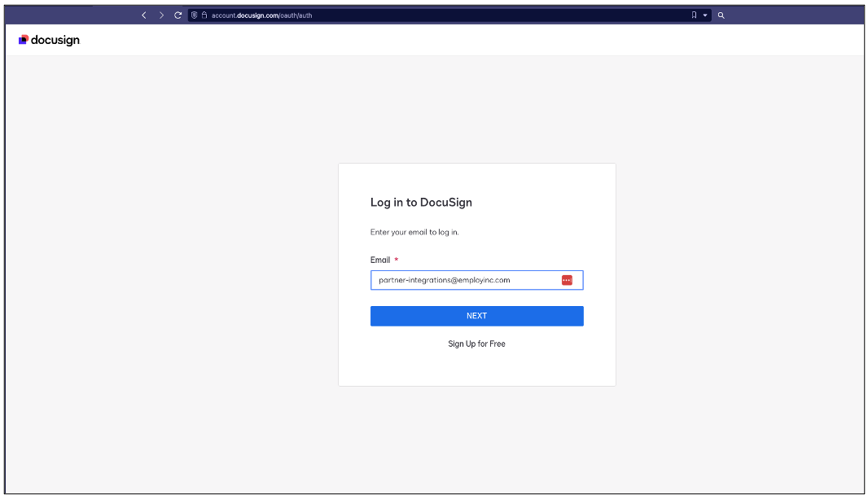Screen dimensions: 868x499
Task: Click the magnifying glass search icon
Action: [721, 15]
